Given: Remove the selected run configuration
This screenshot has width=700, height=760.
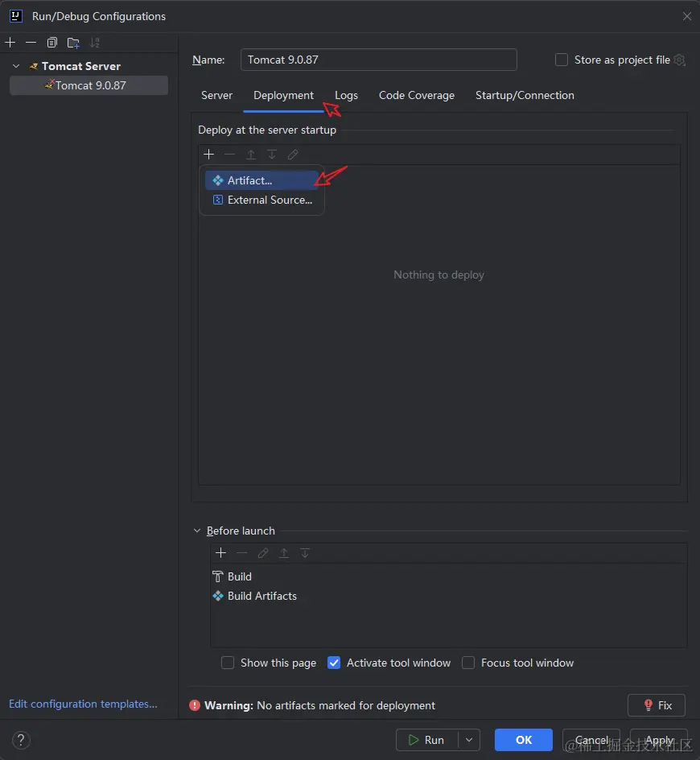Looking at the screenshot, I should 31,43.
